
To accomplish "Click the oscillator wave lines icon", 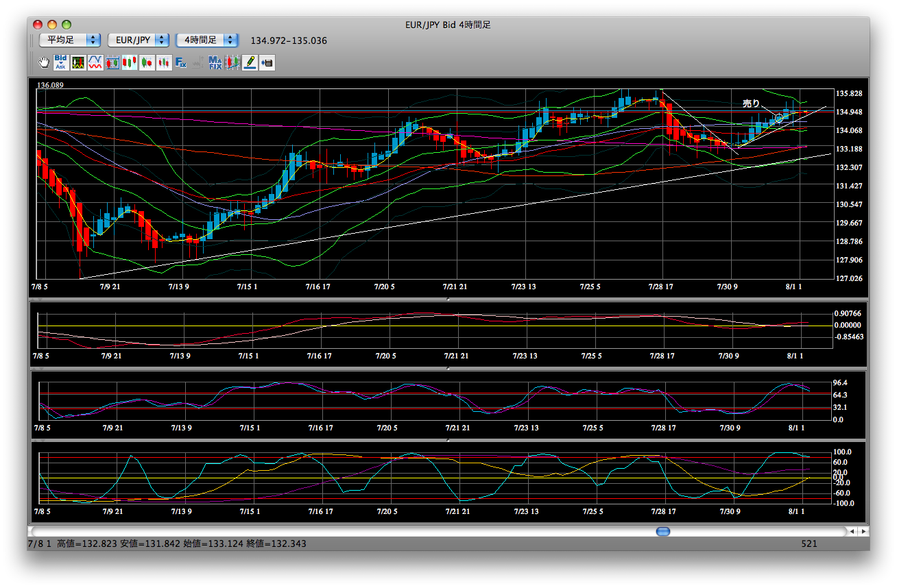I will (95, 62).
